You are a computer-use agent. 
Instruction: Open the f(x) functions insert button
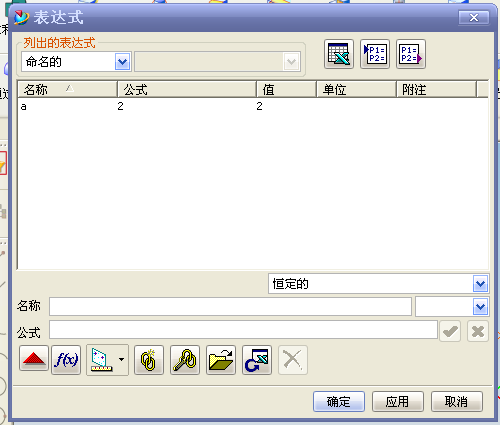66,360
